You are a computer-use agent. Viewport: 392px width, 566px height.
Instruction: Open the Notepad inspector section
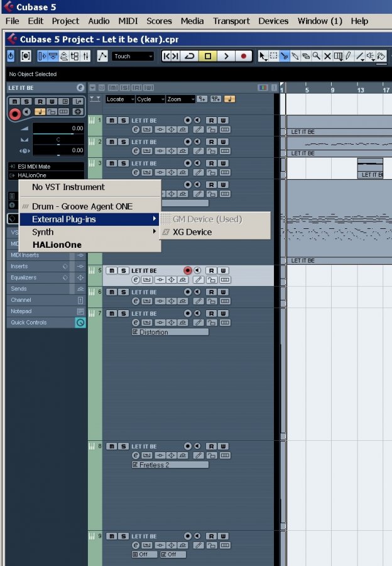[46, 311]
